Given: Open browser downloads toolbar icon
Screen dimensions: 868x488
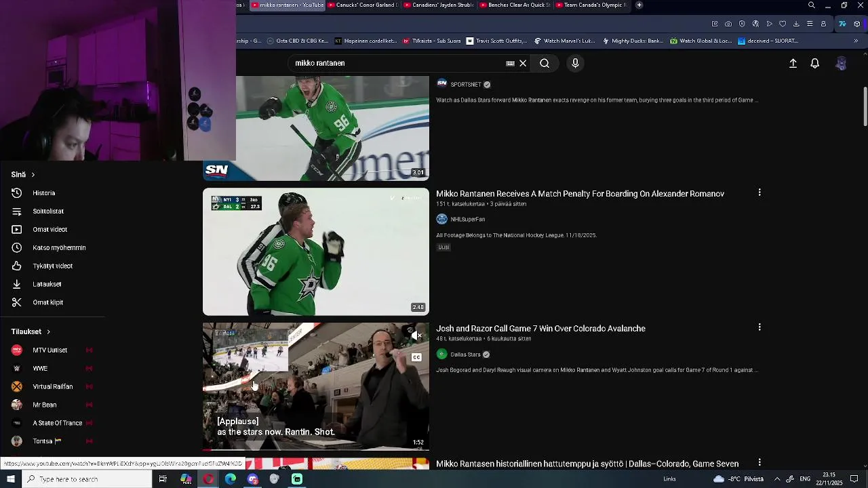Looking at the screenshot, I should 796,24.
